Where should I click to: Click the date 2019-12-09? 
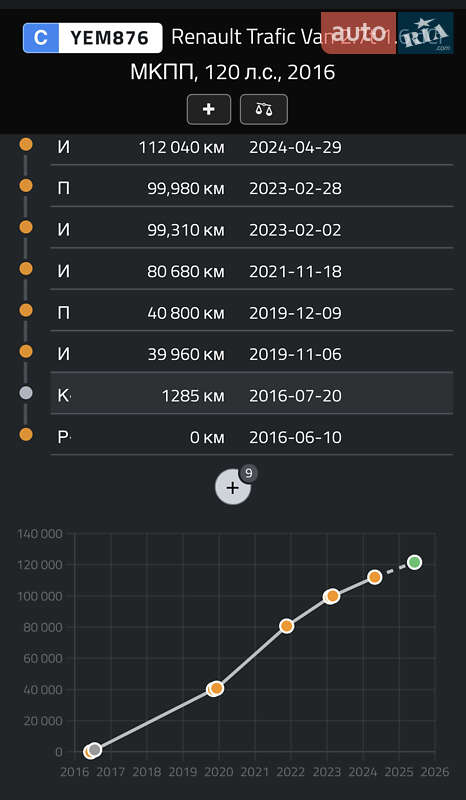(295, 313)
